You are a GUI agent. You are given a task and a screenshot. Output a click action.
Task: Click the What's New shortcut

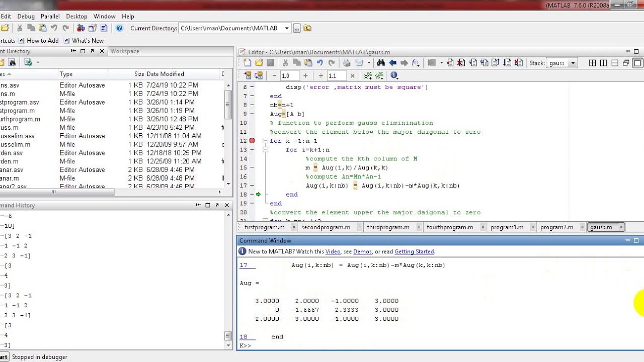coord(83,41)
